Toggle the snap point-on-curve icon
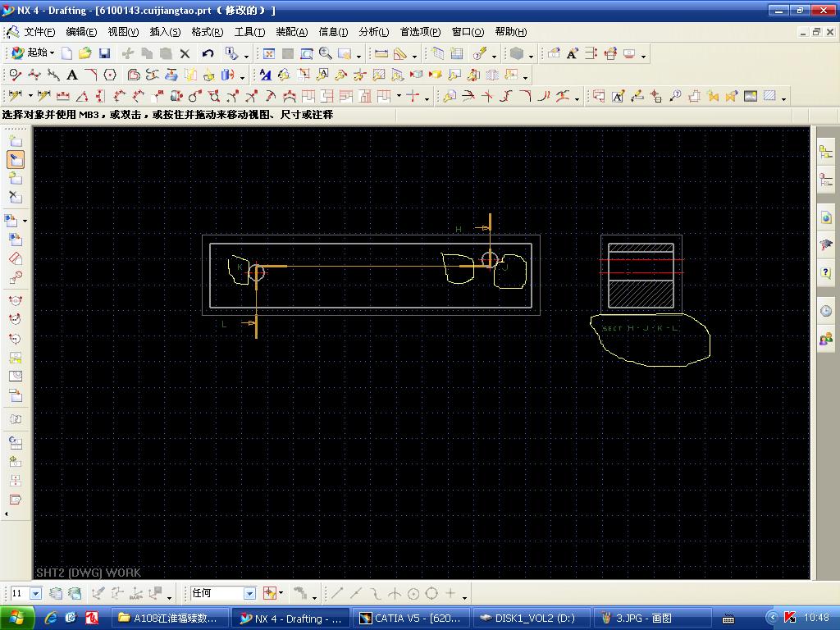The height and width of the screenshot is (630, 840). (x=375, y=593)
